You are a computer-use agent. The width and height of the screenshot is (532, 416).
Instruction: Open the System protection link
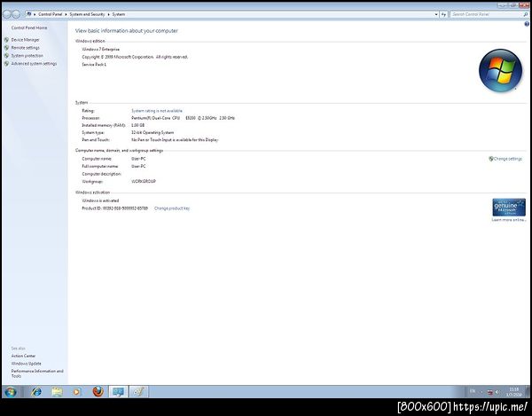tap(27, 56)
